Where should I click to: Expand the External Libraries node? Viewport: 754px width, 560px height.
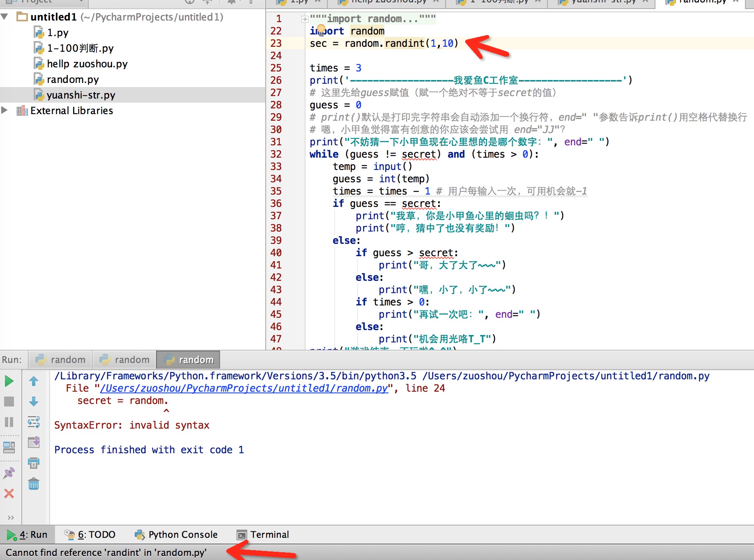coord(5,110)
